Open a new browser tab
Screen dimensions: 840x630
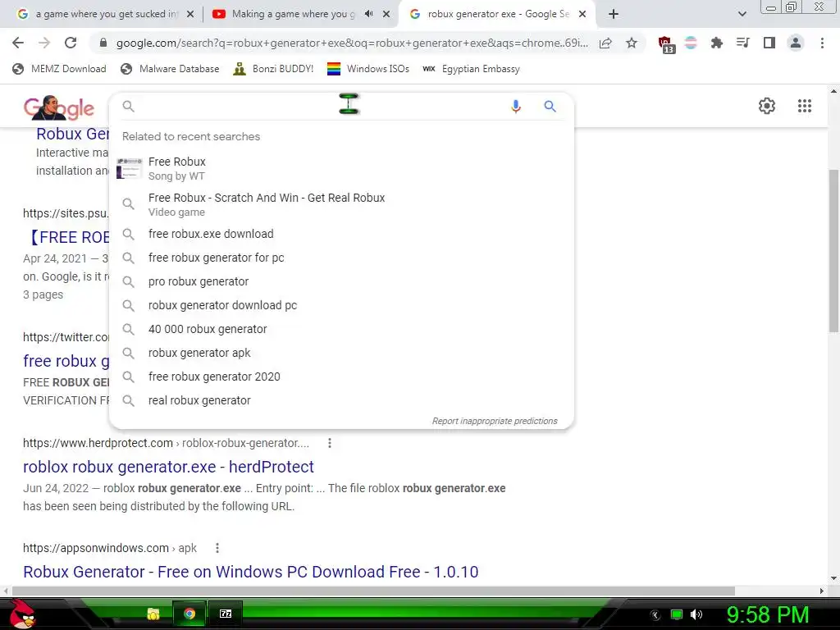pos(614,15)
